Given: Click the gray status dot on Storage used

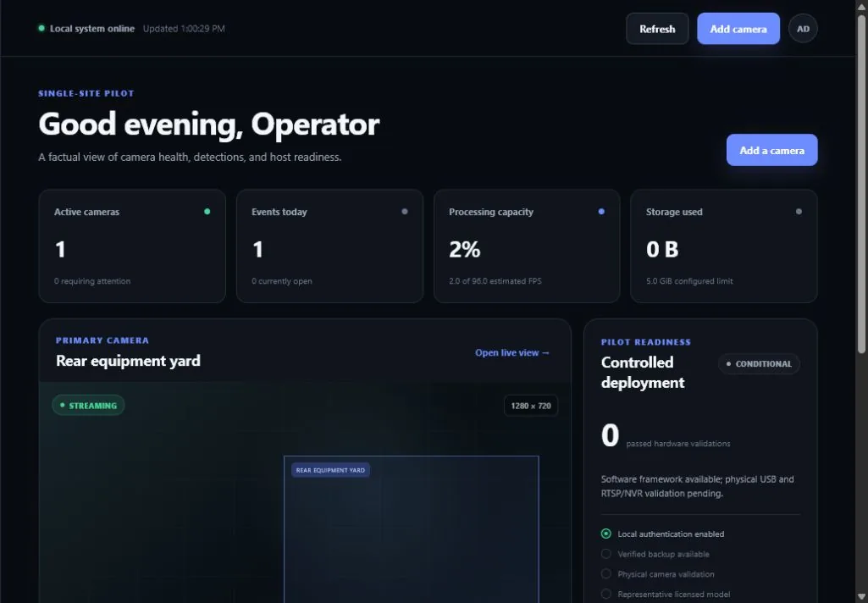Looking at the screenshot, I should (x=799, y=212).
